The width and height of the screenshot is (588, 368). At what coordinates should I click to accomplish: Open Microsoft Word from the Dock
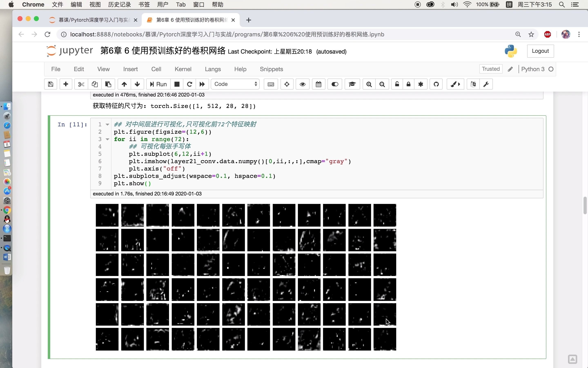point(7,257)
